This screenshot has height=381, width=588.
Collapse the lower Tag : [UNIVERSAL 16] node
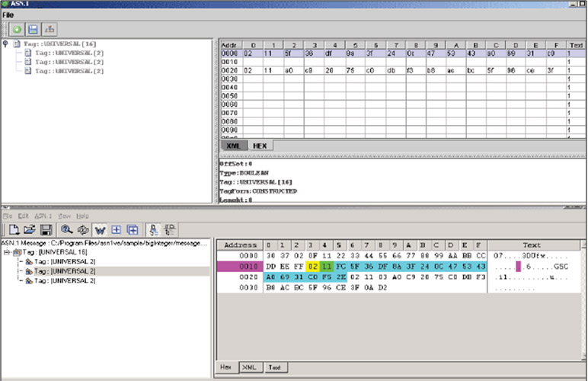pyautogui.click(x=7, y=251)
